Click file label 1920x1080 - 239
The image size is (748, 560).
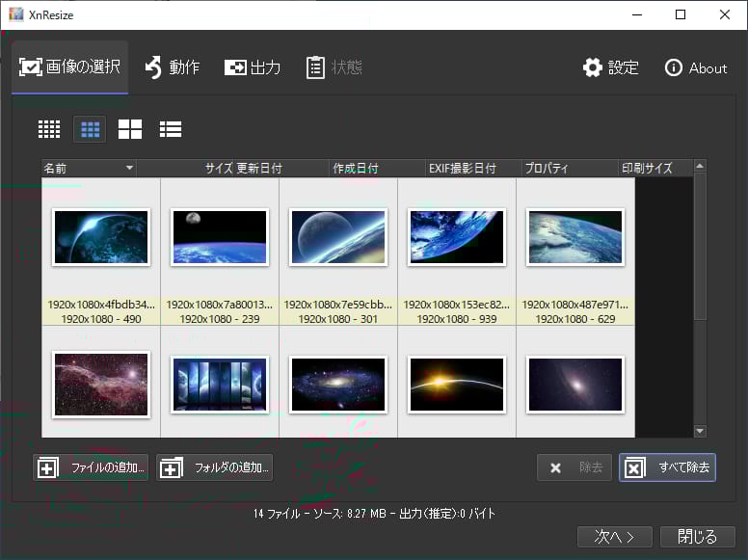[220, 319]
